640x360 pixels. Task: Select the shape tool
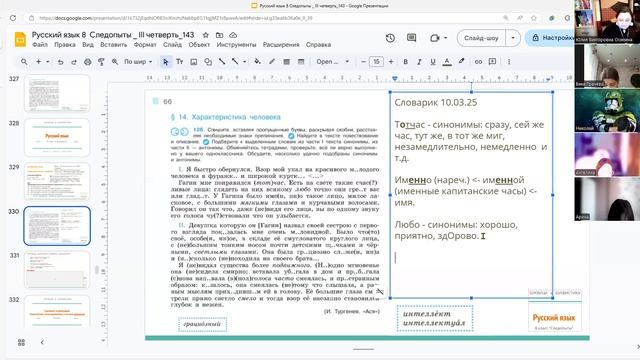208,62
